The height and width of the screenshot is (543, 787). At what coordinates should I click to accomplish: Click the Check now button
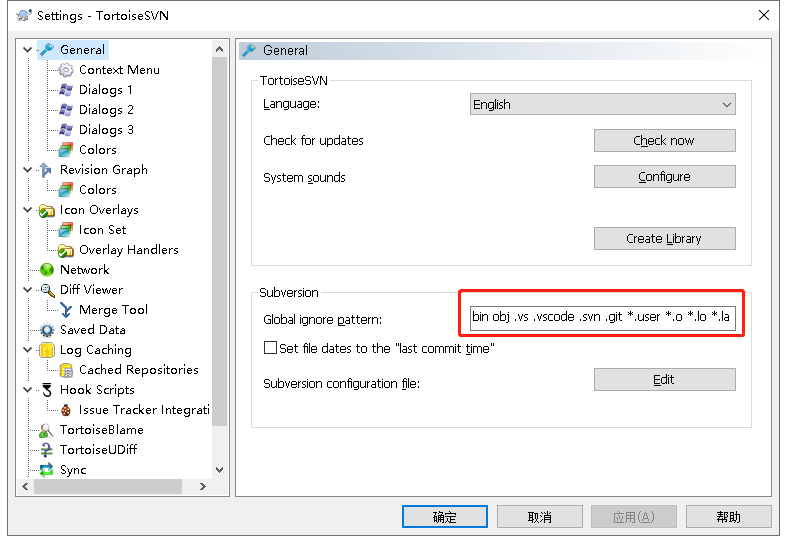pos(665,141)
